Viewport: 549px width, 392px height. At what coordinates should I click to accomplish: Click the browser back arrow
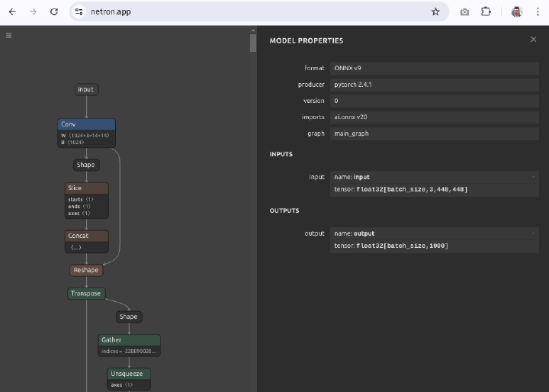coord(12,11)
